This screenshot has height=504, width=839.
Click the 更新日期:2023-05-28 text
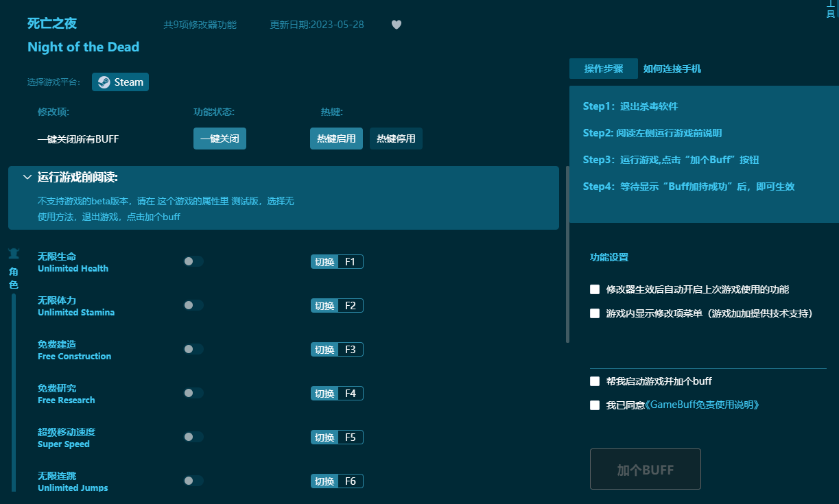[x=317, y=25]
